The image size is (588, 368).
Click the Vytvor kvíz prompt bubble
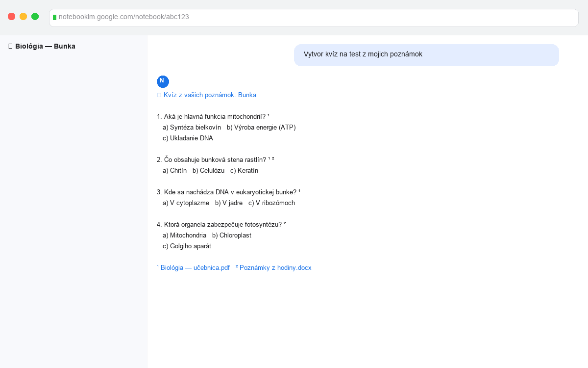[x=425, y=55]
